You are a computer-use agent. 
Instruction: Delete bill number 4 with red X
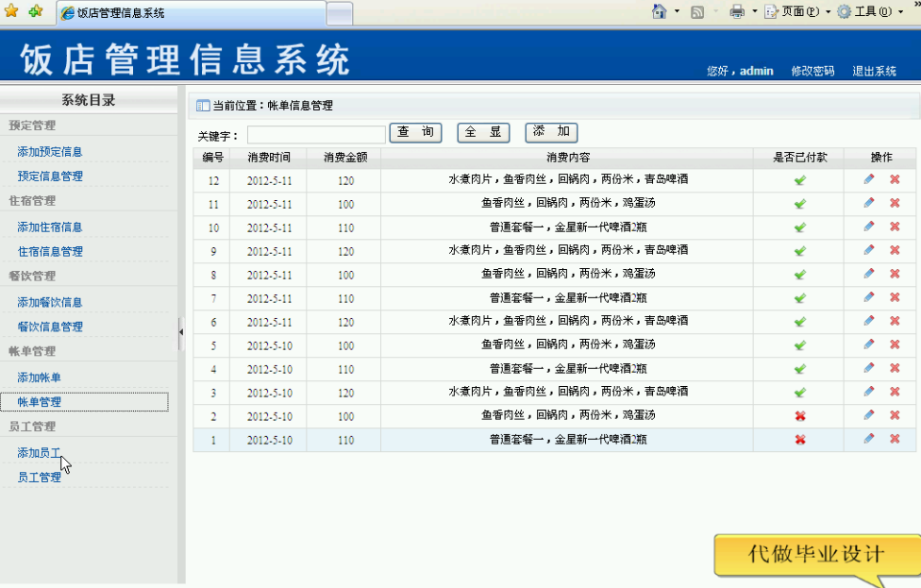point(895,368)
